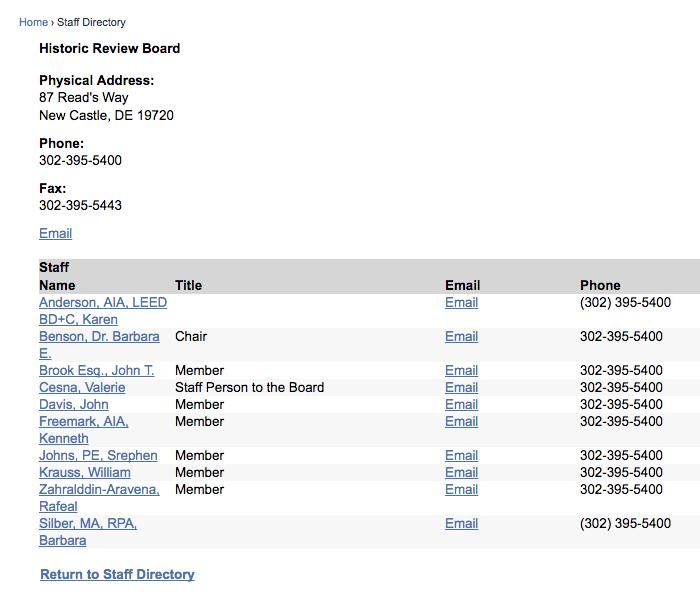Open Kenneth Freemark's profile

pyautogui.click(x=83, y=430)
